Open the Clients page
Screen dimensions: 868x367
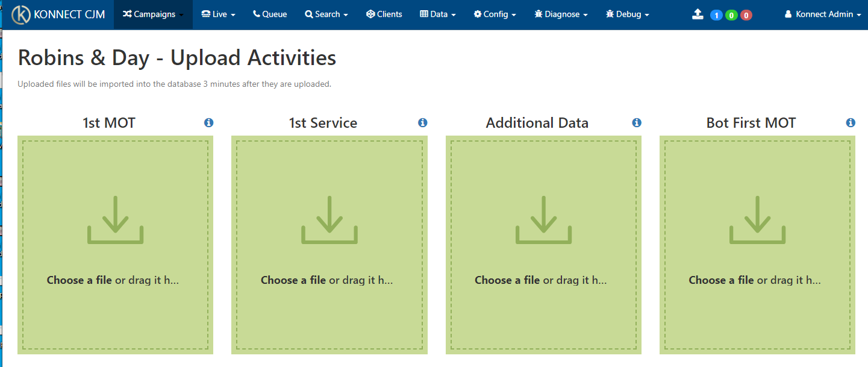coord(384,14)
